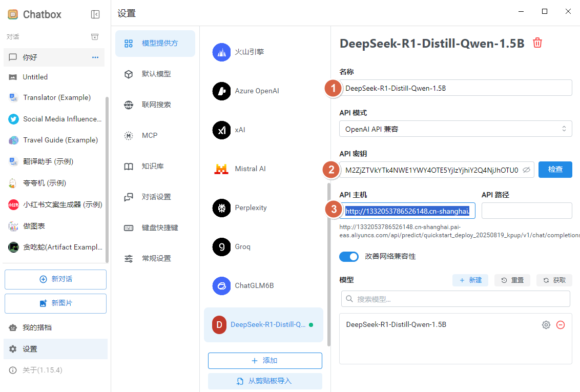Screen dimensions: 580x392
Task: Click the red D avatar of DeepSeek provider
Action: [x=219, y=325]
